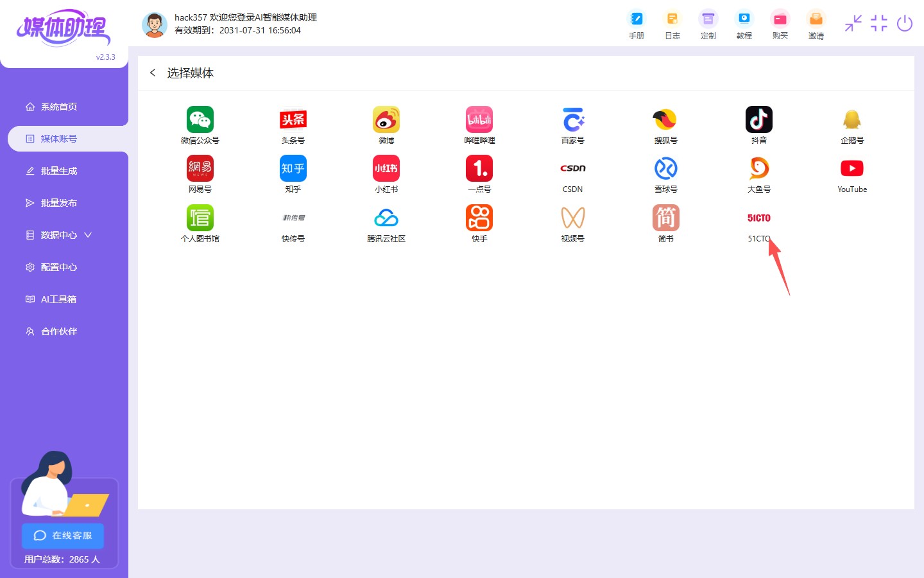Click the user avatar picture
924x578 pixels.
click(155, 24)
